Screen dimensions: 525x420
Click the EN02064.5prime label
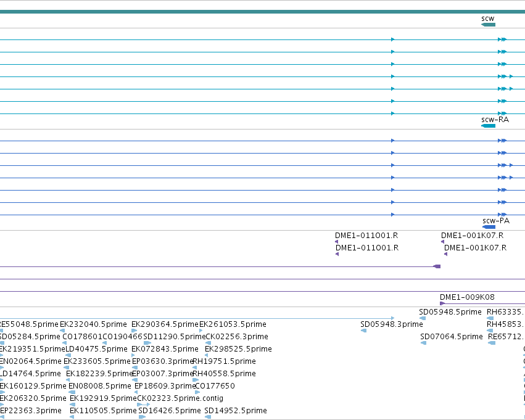coord(30,361)
